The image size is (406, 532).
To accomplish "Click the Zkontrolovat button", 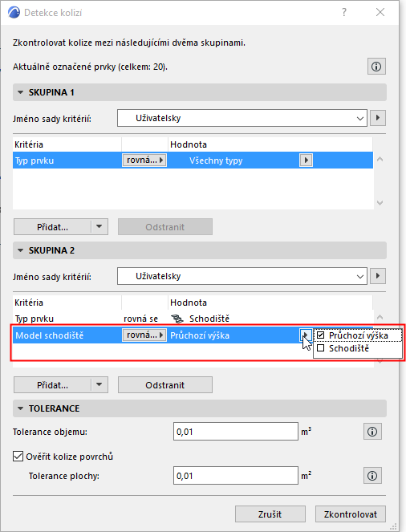I will 351,514.
